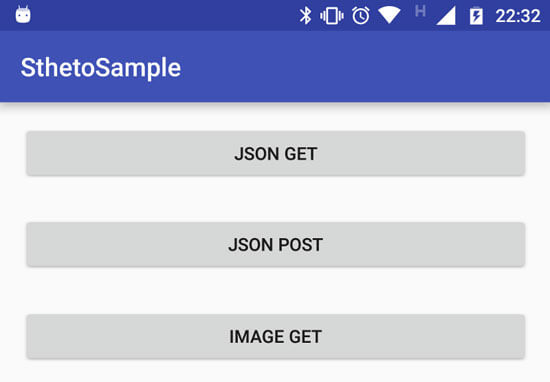Click the SthetoSample app title
Image resolution: width=550 pixels, height=382 pixels.
click(101, 67)
